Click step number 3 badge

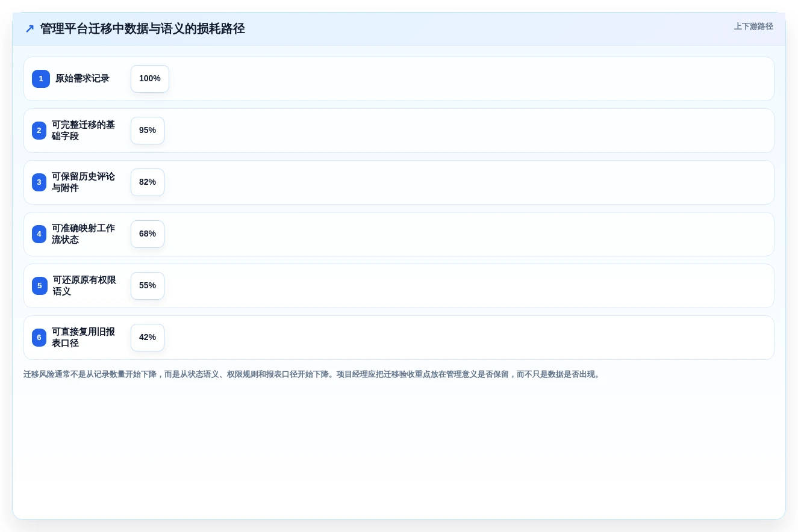pos(39,182)
